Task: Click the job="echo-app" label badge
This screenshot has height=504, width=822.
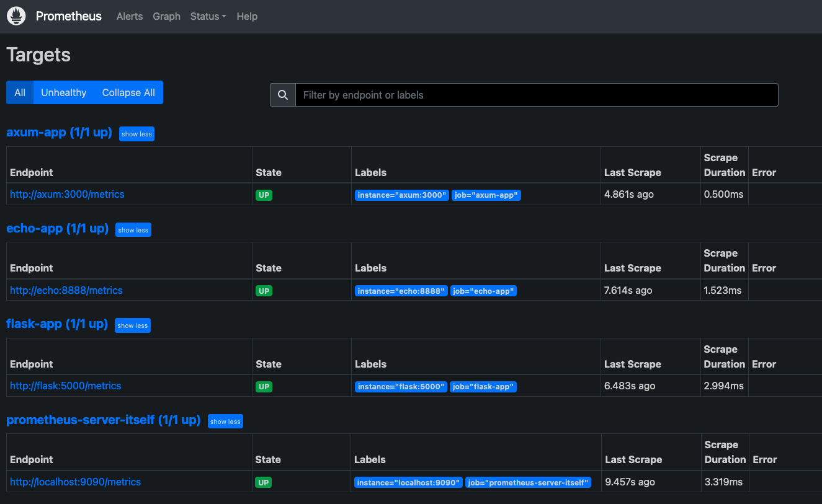Action: pos(484,291)
